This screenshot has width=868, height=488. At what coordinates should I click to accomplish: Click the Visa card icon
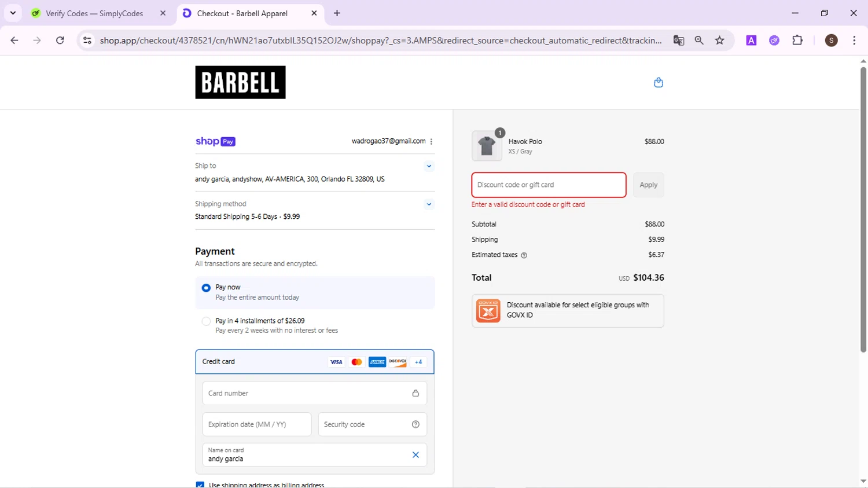tap(336, 362)
